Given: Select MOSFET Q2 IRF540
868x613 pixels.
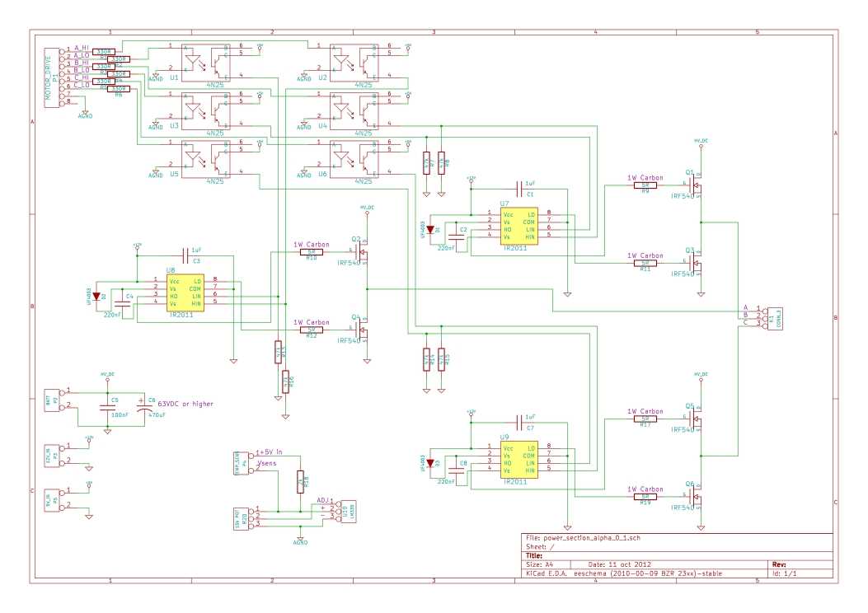Looking at the screenshot, I should click(x=363, y=252).
